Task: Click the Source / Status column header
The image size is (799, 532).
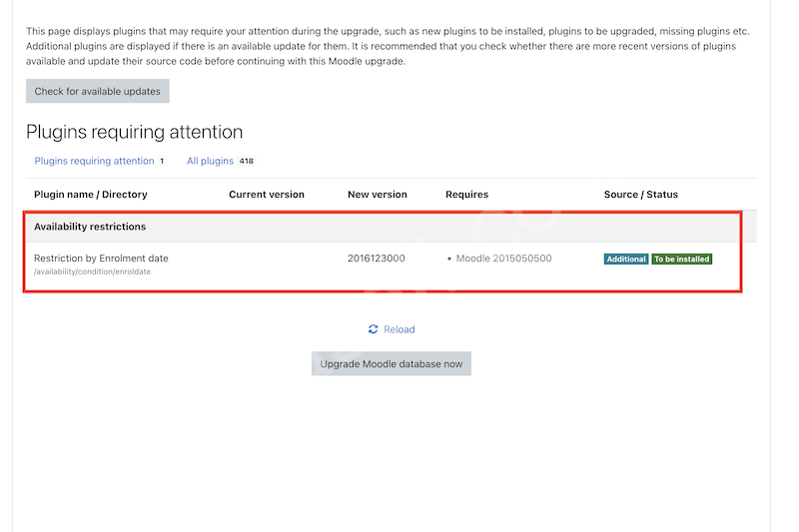Action: [x=640, y=195]
